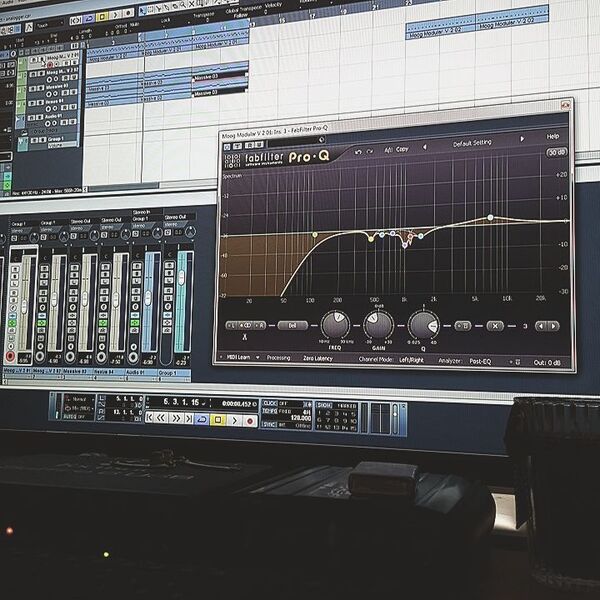The width and height of the screenshot is (600, 600).
Task: Select the Object Selection arrow tool
Action: point(143,11)
